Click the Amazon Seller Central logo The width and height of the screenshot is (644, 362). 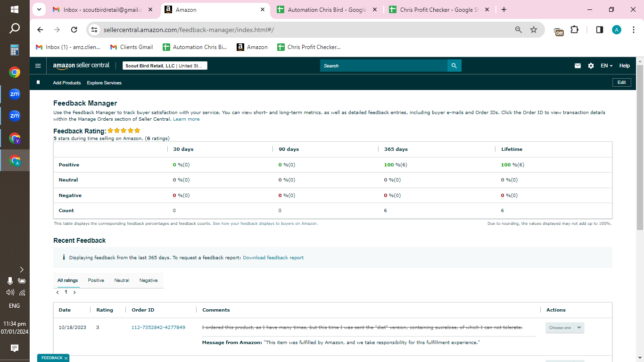(x=81, y=66)
